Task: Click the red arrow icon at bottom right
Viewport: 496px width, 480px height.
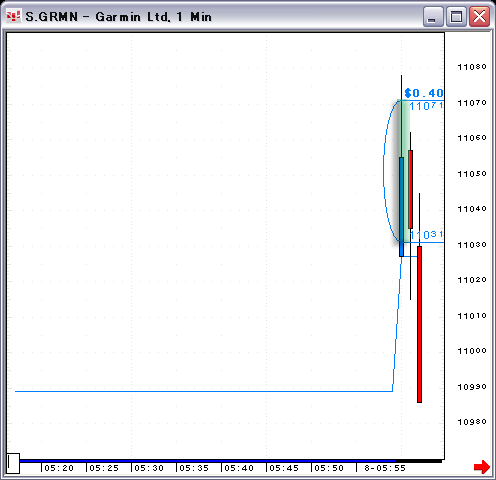Action: click(x=482, y=467)
